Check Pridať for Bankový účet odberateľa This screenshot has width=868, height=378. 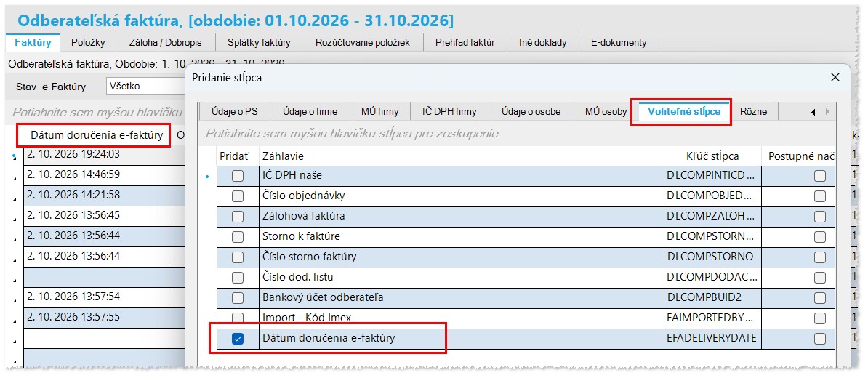pos(238,298)
